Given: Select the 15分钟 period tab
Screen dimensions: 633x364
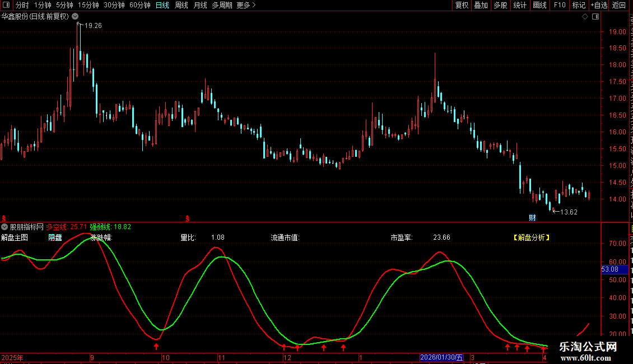Looking at the screenshot, I should [89, 5].
